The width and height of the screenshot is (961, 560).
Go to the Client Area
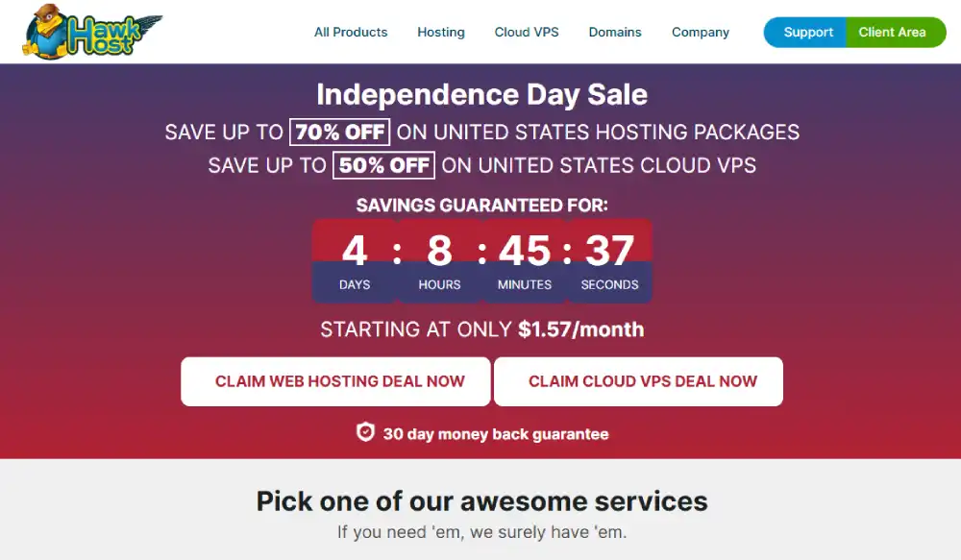pyautogui.click(x=896, y=32)
